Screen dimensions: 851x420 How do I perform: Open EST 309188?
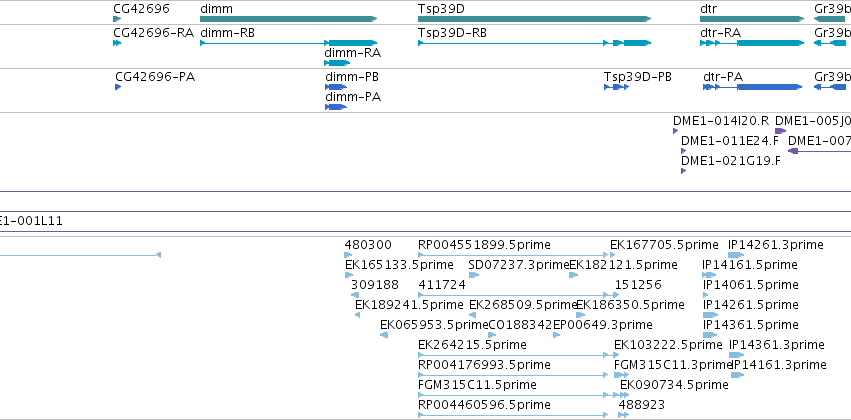click(x=374, y=285)
